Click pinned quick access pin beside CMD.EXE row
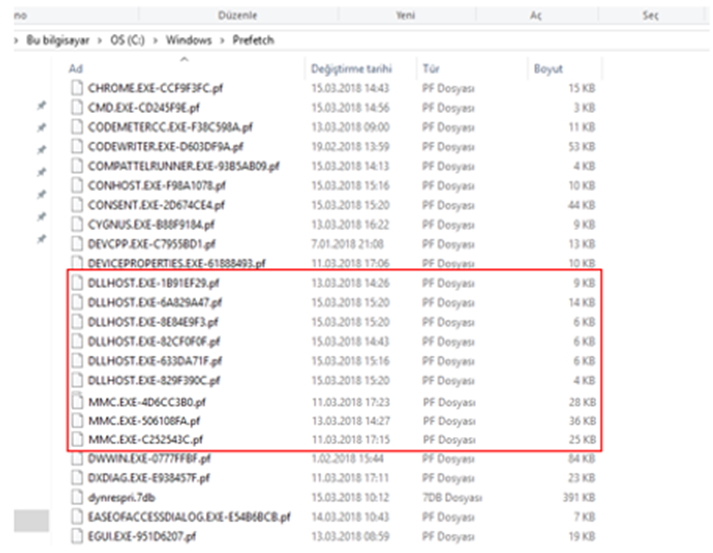The height and width of the screenshot is (553, 713). pos(41,106)
